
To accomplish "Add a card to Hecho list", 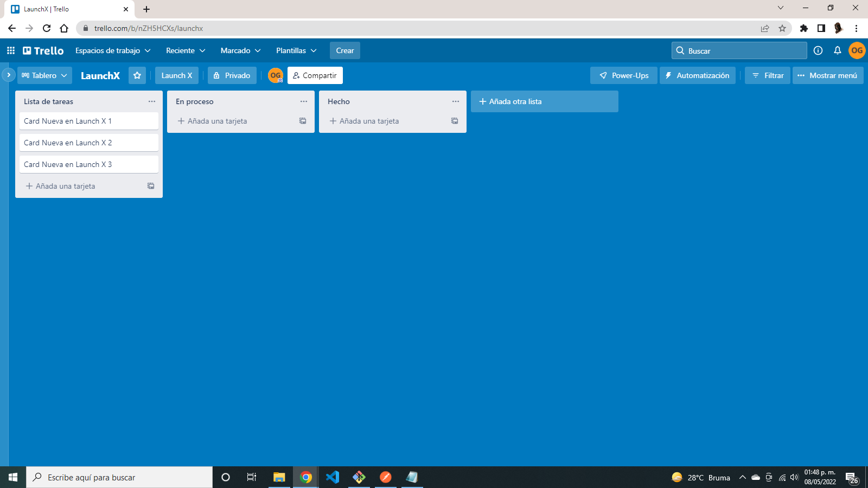I will (x=384, y=121).
